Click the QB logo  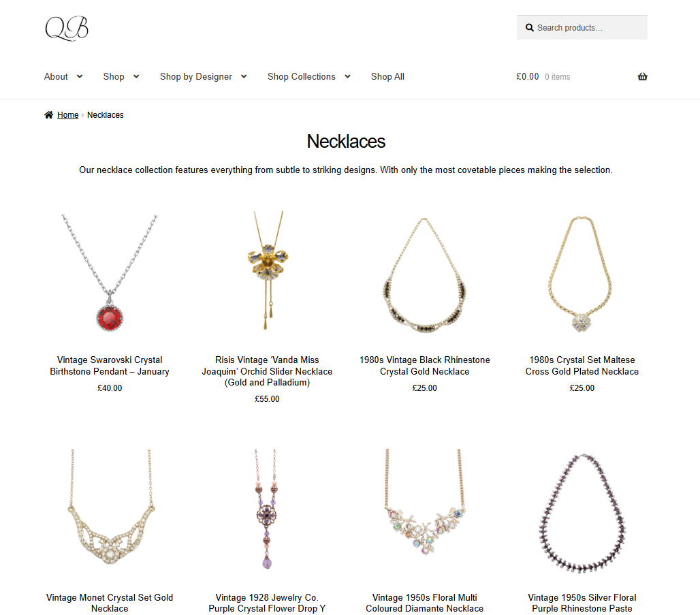tap(67, 28)
